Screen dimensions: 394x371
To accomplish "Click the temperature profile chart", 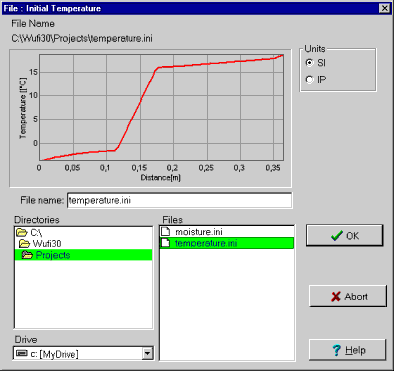I will 150,118.
